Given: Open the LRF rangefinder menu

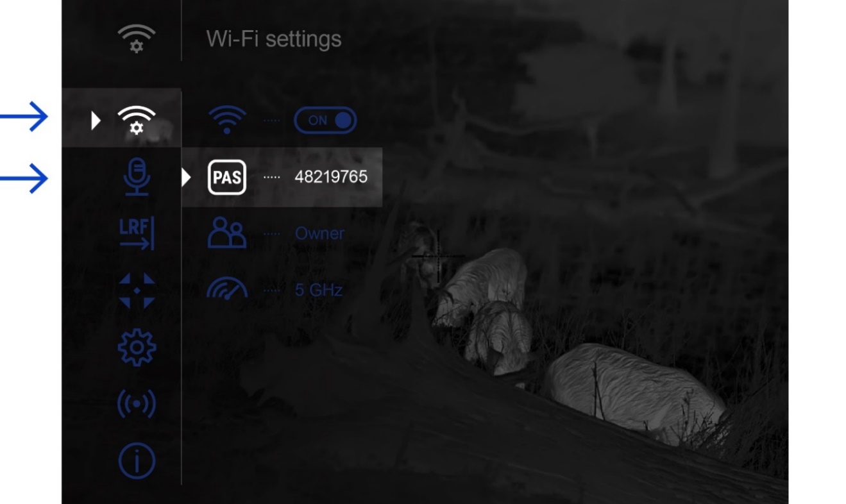Looking at the screenshot, I should (137, 233).
